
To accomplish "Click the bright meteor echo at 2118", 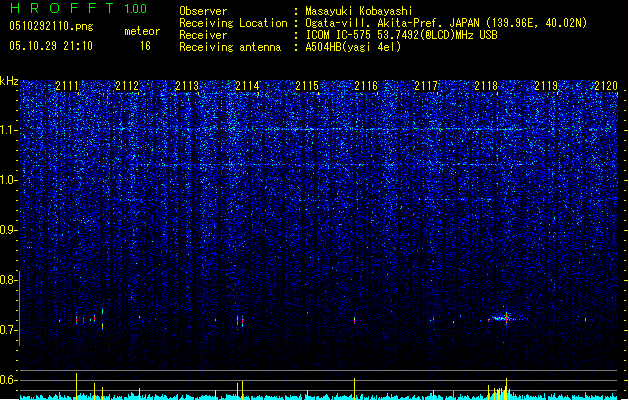I will click(x=505, y=319).
